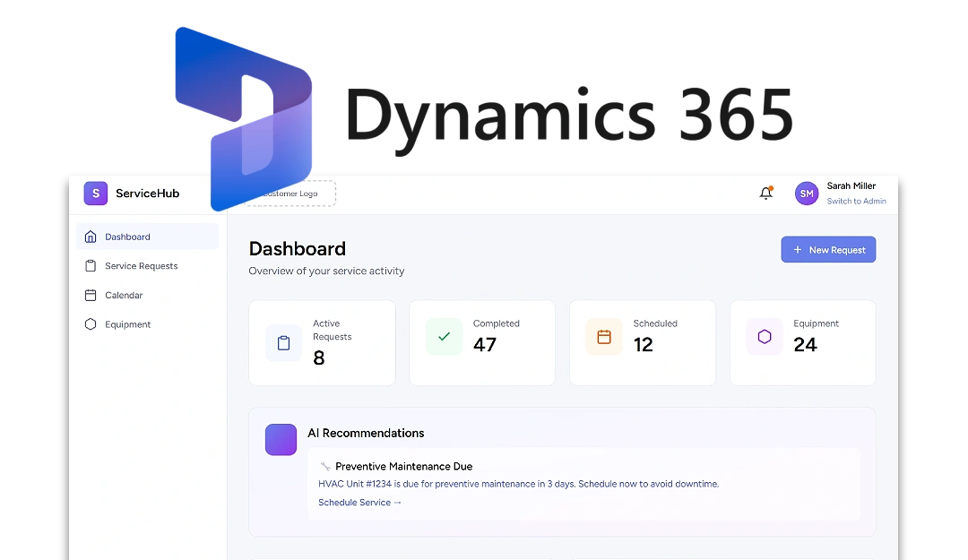This screenshot has height=560, width=968.
Task: Open Sarah Miller's profile avatar
Action: [x=806, y=193]
